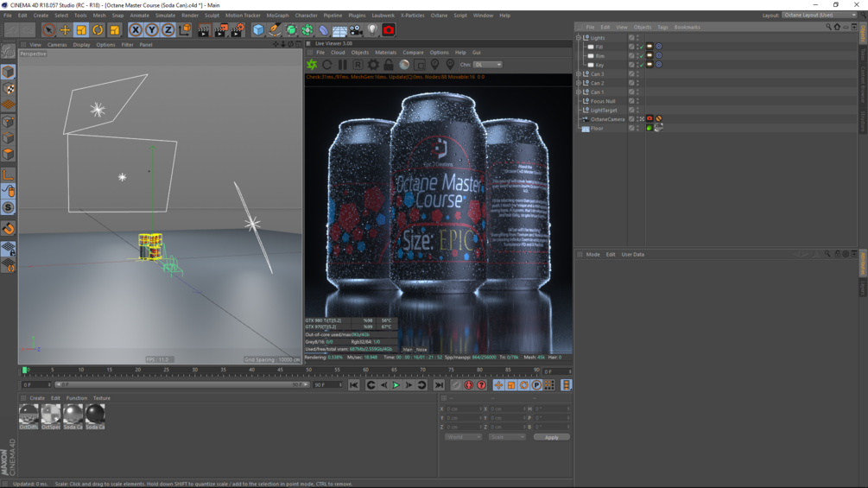
Task: Open the spline Pen tool
Action: 275,30
